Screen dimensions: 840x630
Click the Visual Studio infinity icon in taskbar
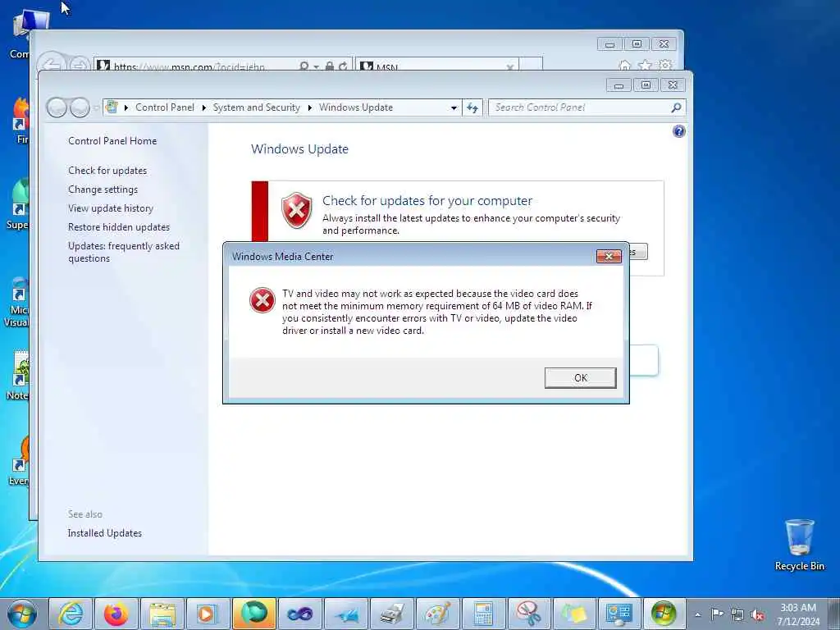click(x=300, y=614)
